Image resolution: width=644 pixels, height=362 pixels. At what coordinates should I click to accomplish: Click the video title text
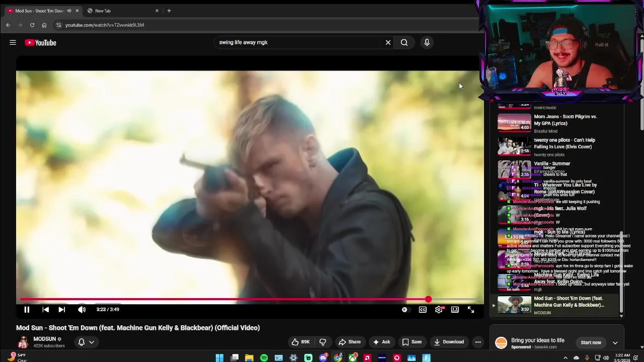coord(138,328)
